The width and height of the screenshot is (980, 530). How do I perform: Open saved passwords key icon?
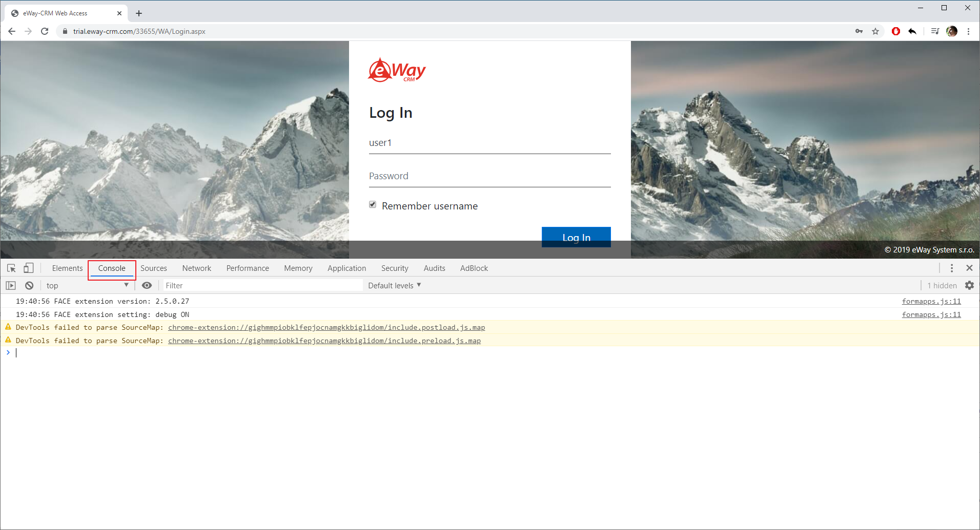point(859,31)
